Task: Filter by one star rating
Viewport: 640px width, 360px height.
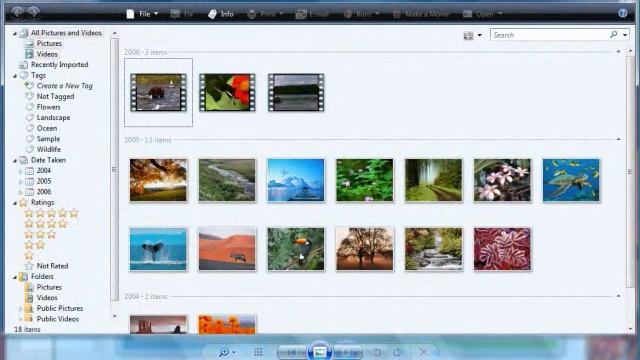Action: [x=29, y=256]
